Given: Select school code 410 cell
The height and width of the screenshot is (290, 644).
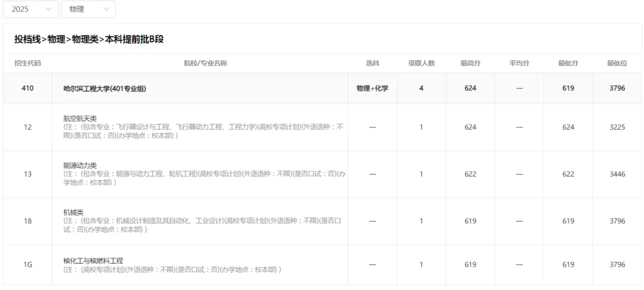Looking at the screenshot, I should [27, 88].
